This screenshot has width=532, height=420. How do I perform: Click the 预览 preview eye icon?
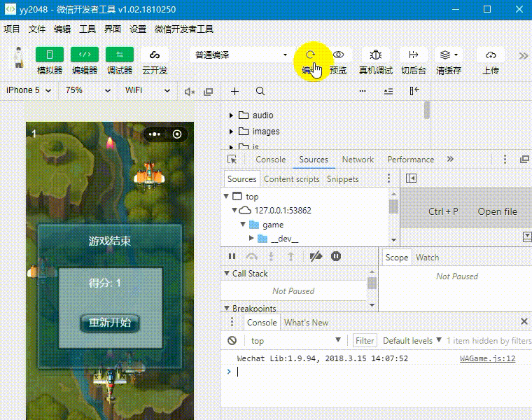click(x=338, y=55)
